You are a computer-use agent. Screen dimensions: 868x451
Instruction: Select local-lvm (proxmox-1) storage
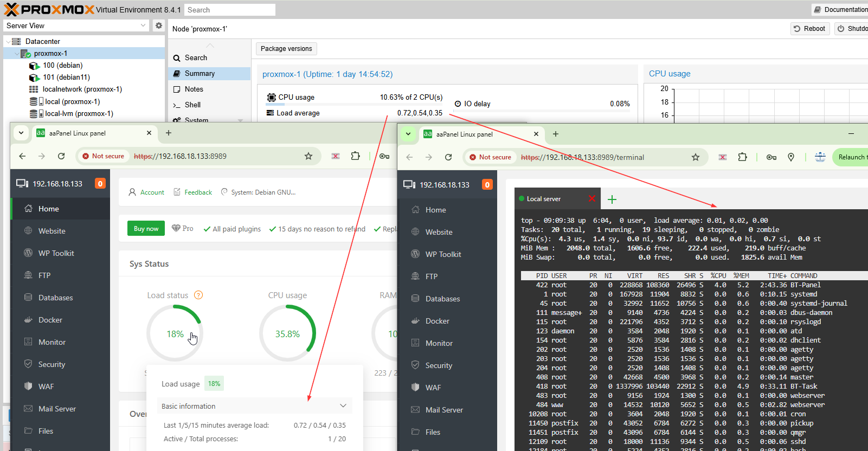[x=79, y=114]
